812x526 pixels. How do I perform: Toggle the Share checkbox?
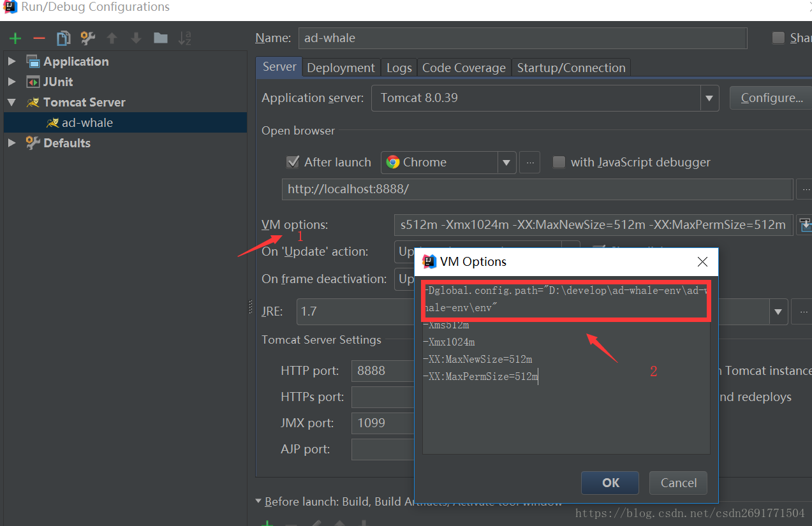[x=778, y=38]
